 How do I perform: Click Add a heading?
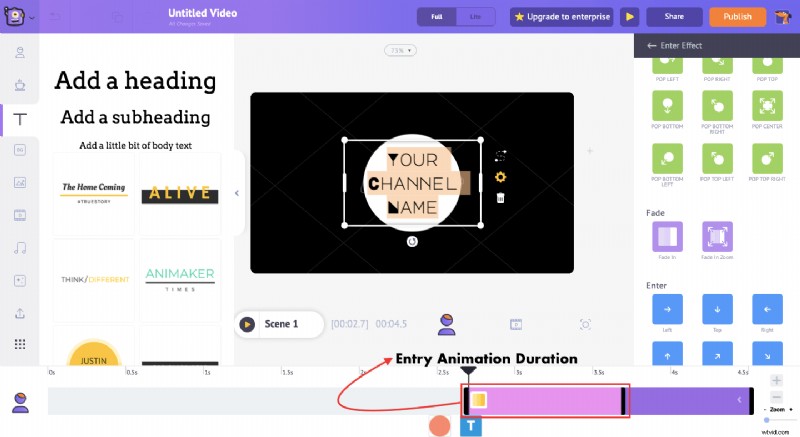point(135,81)
